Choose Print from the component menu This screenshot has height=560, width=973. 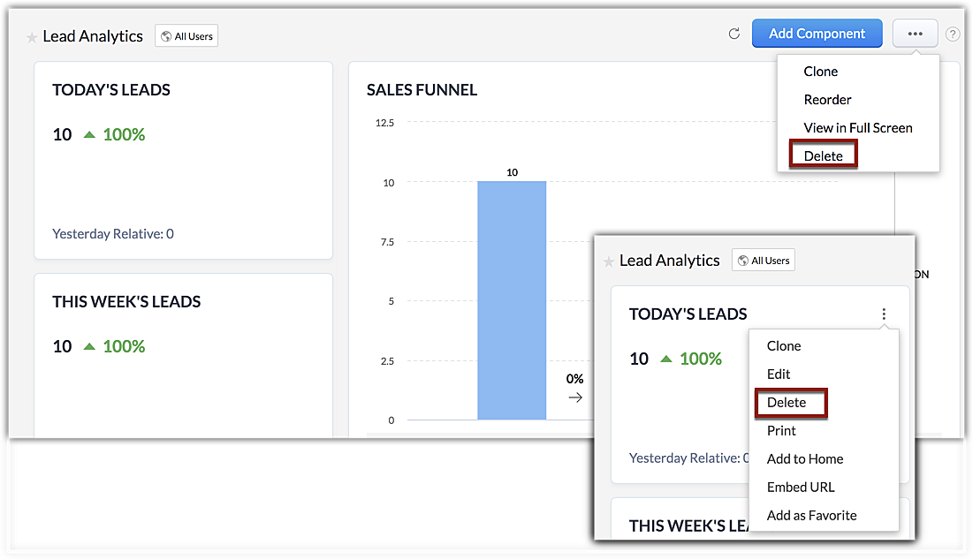point(781,431)
